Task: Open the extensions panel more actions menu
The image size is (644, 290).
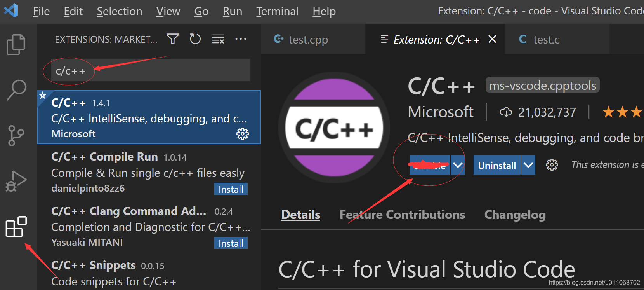Action: click(x=241, y=39)
